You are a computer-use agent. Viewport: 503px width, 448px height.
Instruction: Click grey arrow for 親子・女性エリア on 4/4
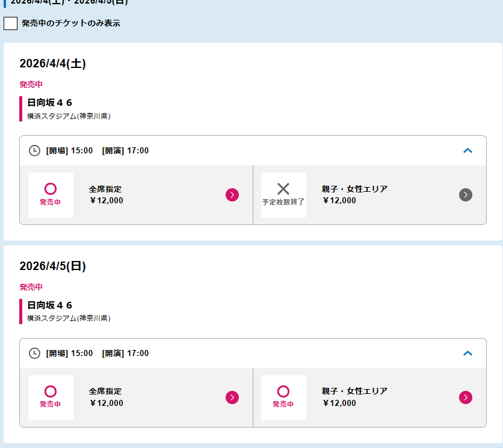click(x=465, y=194)
